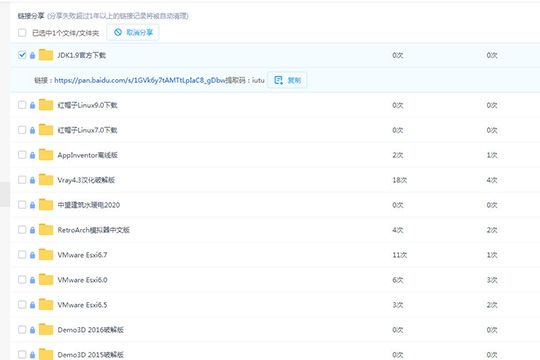This screenshot has width=540, height=360.
Task: Click the lock icon beside Demo3D 2016
Action: click(32, 330)
